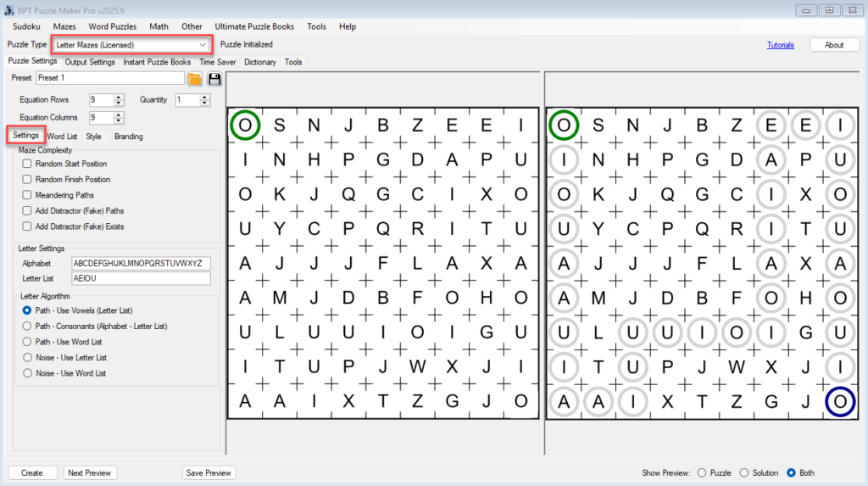Expand the Puzzle Type dropdown
The height and width of the screenshot is (486, 868).
coord(202,44)
